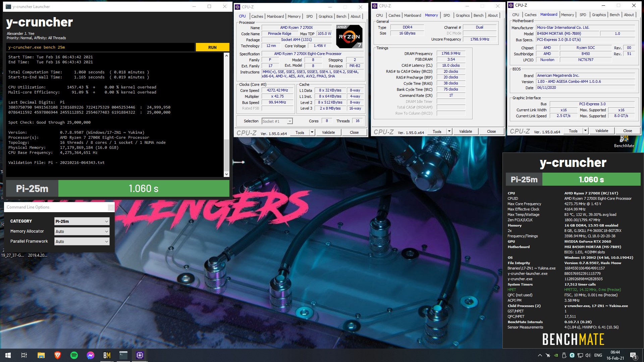Click Validate in Mainboard CPU-Z window

[x=602, y=131]
